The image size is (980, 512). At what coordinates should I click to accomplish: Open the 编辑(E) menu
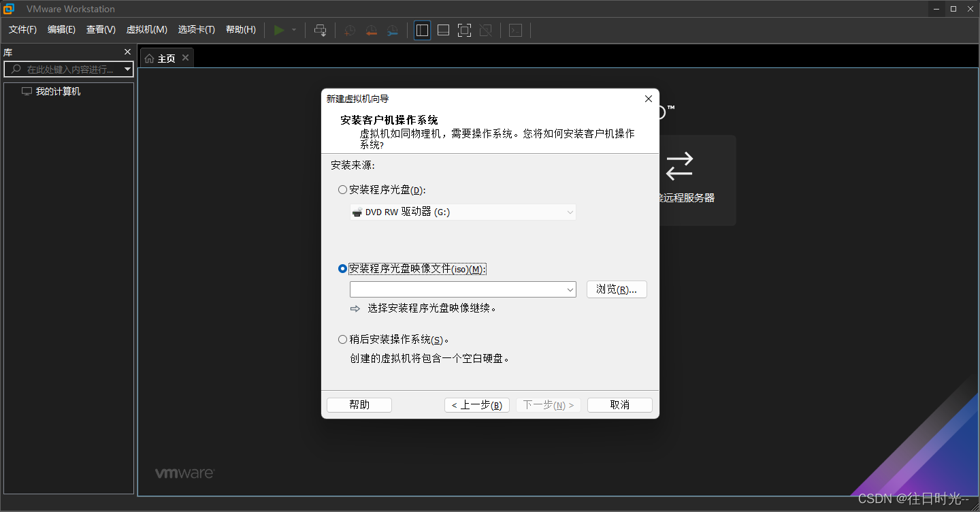coord(61,29)
